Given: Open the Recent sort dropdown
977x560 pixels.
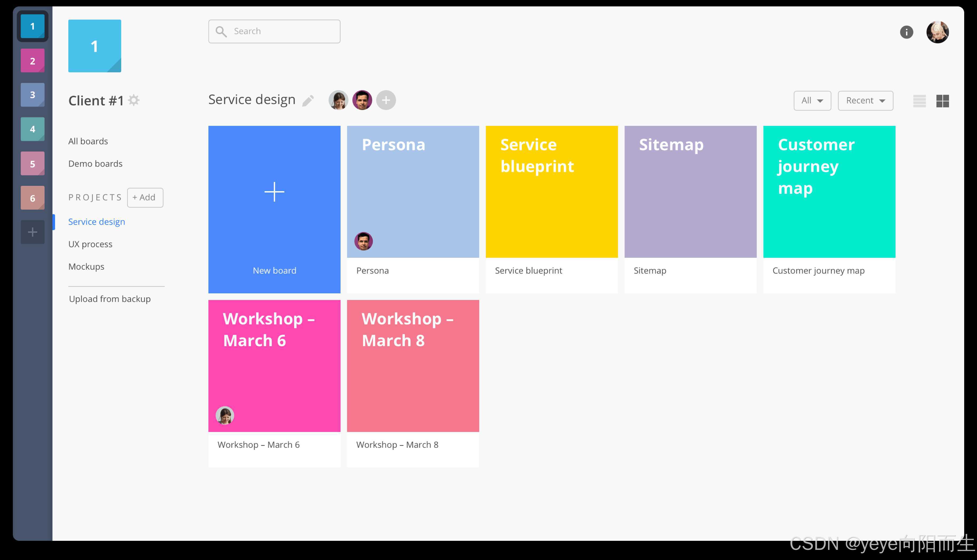Looking at the screenshot, I should click(865, 101).
